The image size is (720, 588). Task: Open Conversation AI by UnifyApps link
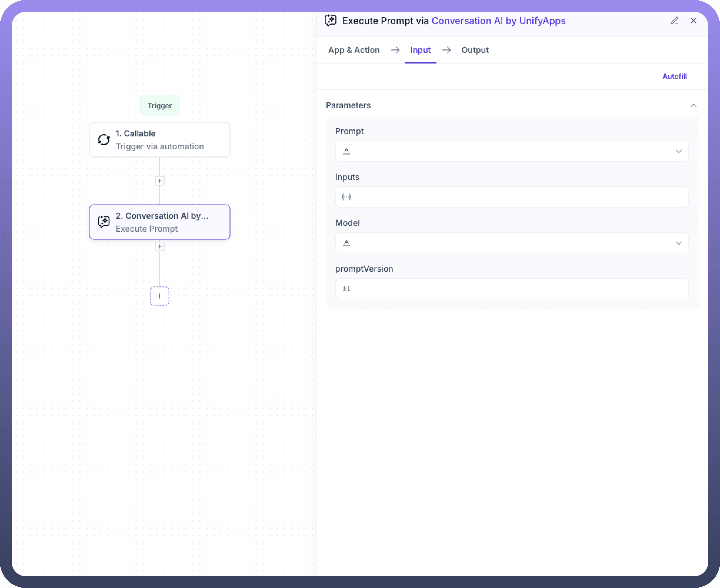tap(499, 21)
